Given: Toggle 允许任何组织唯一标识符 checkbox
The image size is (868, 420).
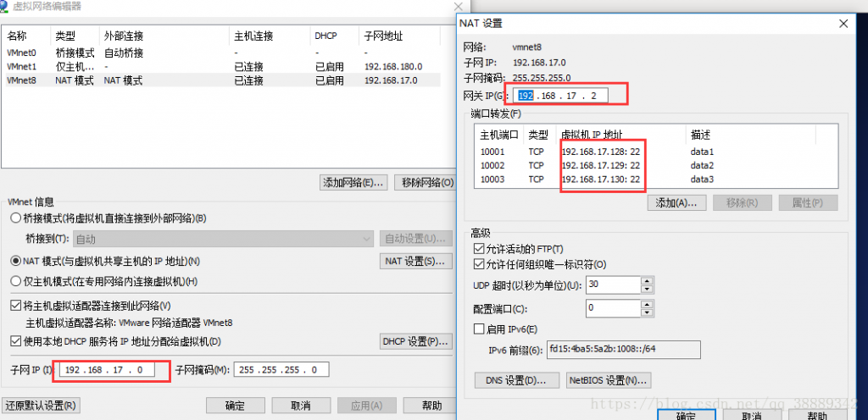Looking at the screenshot, I should 479,264.
